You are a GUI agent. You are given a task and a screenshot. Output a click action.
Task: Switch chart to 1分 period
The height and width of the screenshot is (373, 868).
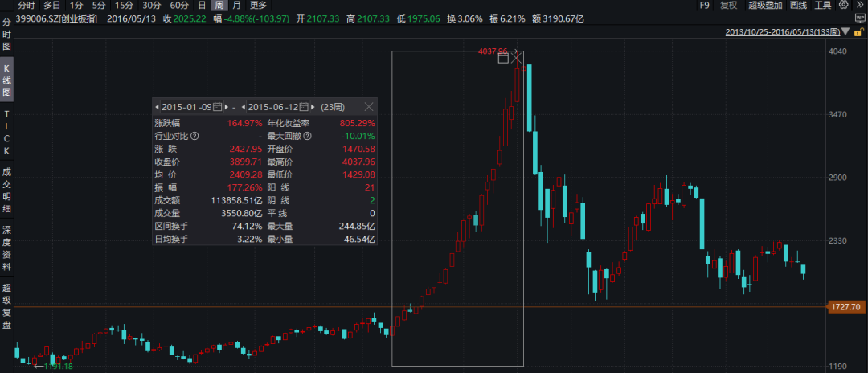[76, 6]
